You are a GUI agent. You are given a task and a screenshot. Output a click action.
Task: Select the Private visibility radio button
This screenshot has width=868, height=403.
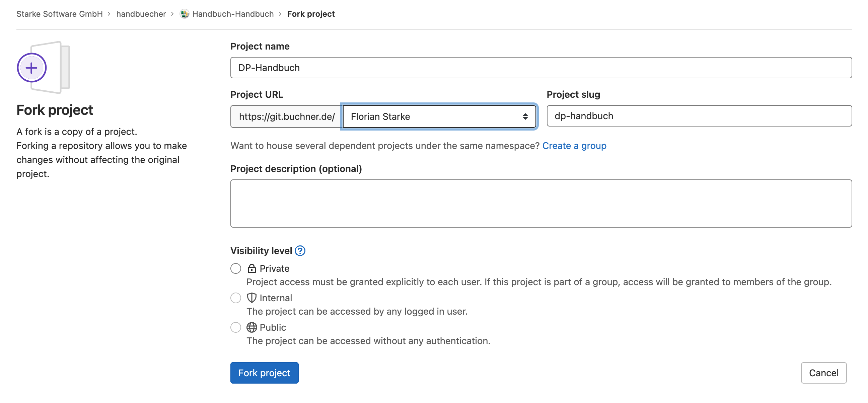[235, 268]
